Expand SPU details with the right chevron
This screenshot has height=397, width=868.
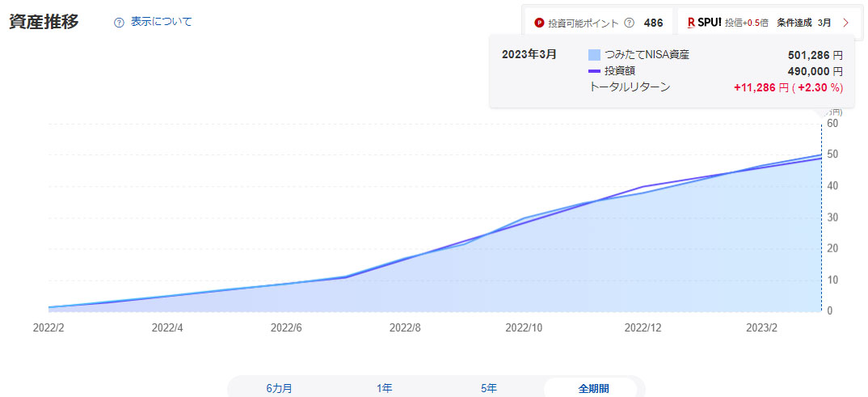click(845, 23)
